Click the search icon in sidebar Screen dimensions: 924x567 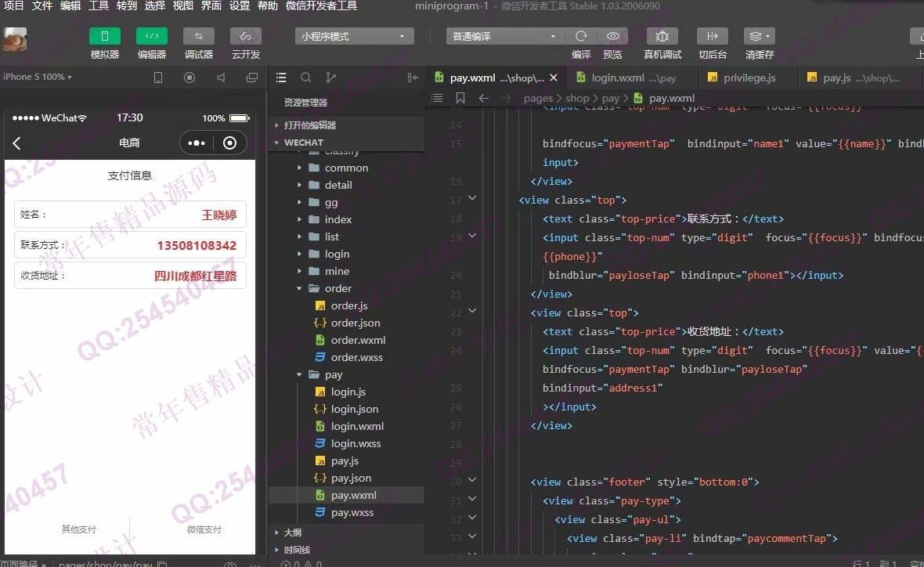[306, 78]
